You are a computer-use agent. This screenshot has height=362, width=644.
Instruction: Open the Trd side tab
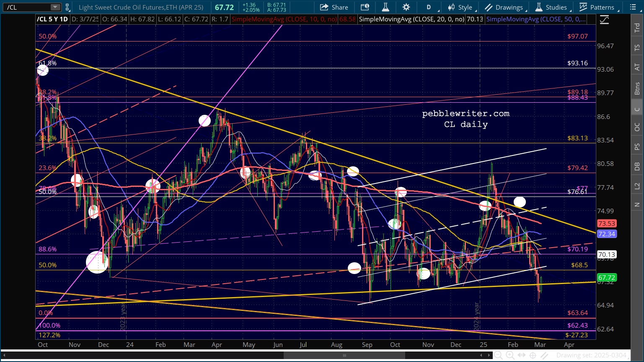pos(637,28)
